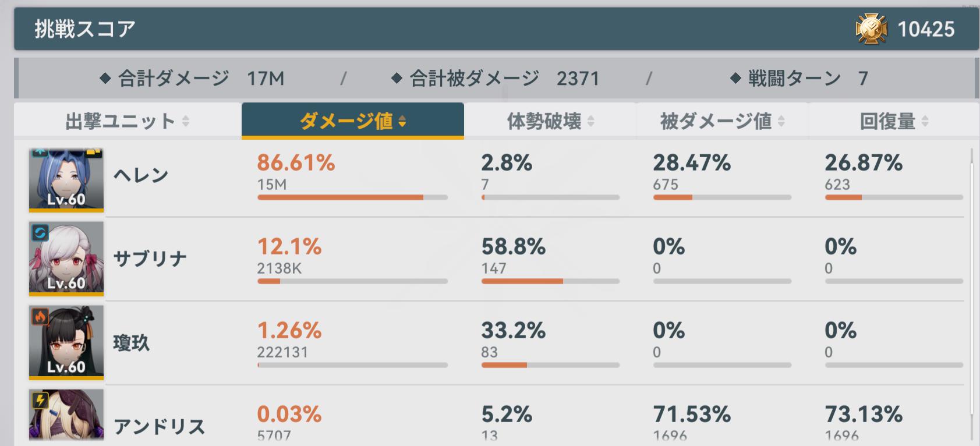Click diamond bullet beside 戦闘ターン
The width and height of the screenshot is (980, 446).
point(735,78)
